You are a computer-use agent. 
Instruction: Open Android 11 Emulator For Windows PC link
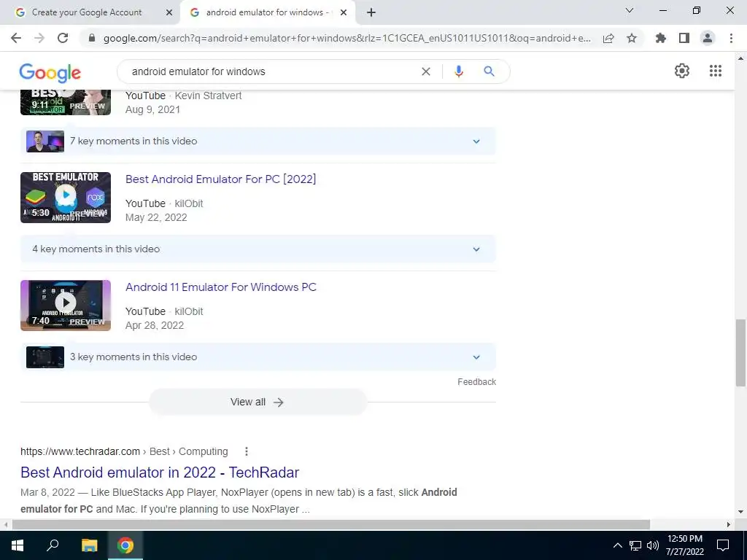(x=220, y=287)
